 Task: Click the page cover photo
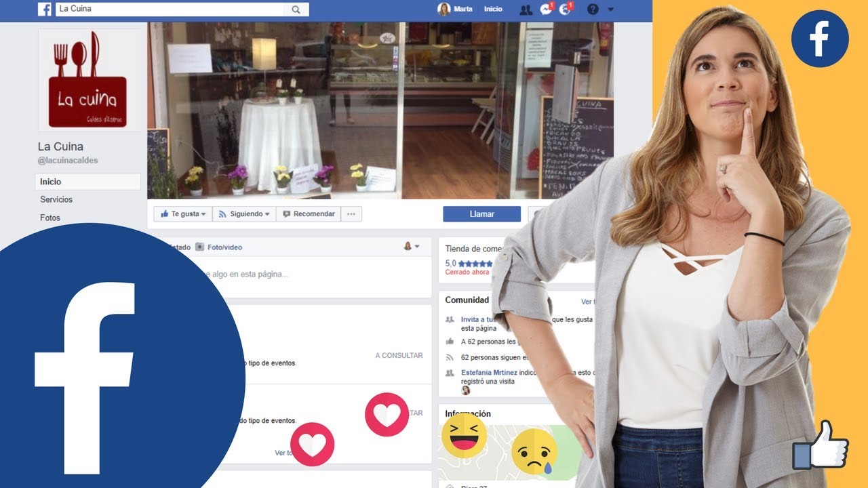380,110
